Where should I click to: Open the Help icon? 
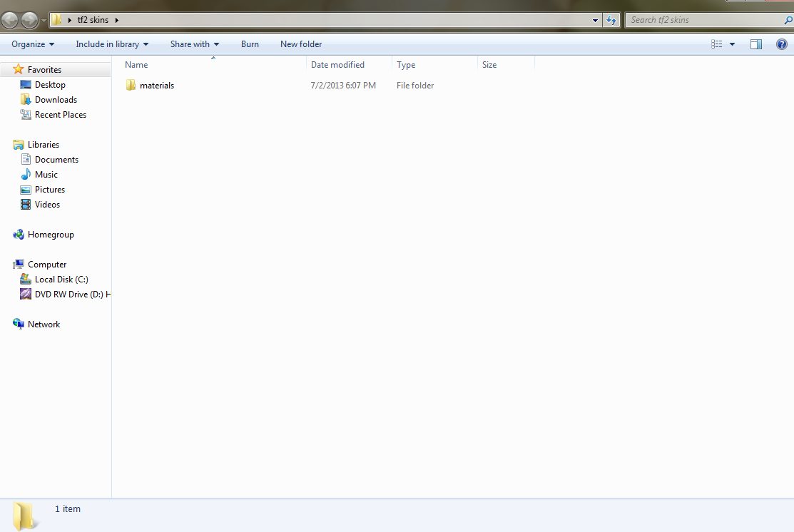tap(781, 44)
